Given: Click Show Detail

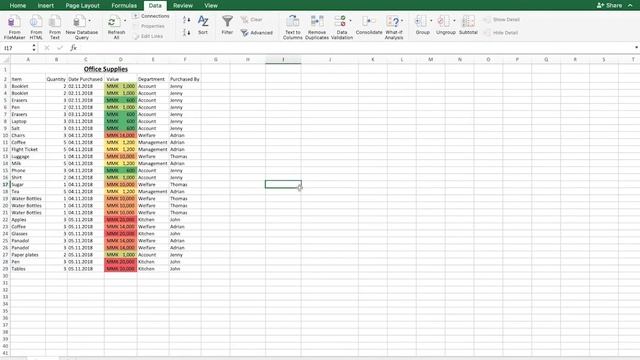Looking at the screenshot, I should tap(502, 20).
